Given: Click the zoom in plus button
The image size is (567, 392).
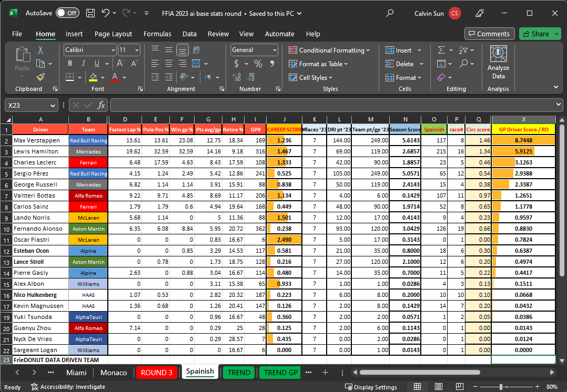Looking at the screenshot, I should [x=538, y=387].
